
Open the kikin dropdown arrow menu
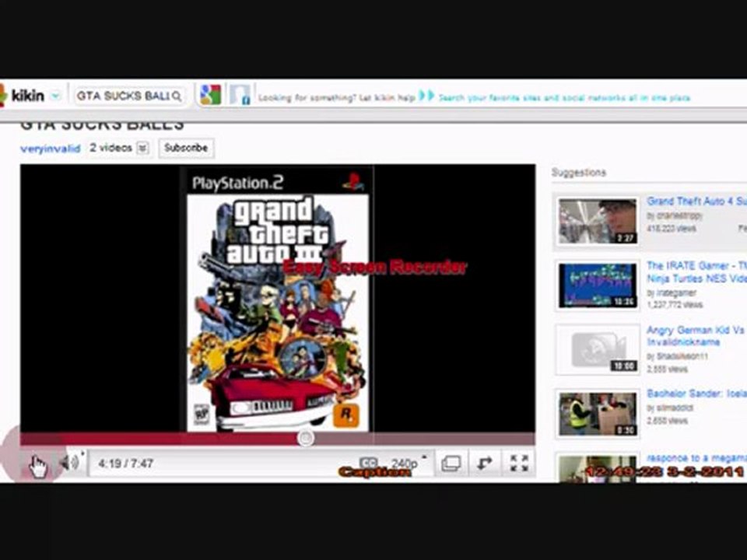click(55, 96)
